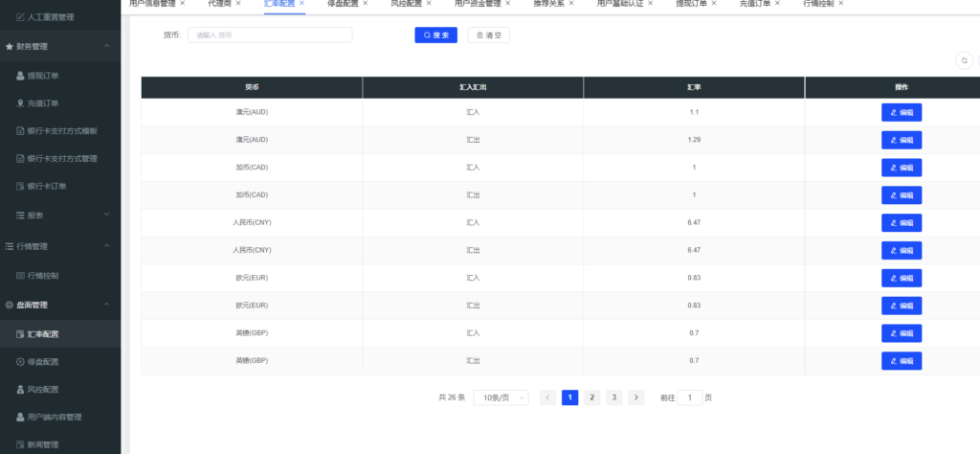Close the 推荐关系 tab with its X
Screen dimensions: 980x454
[x=571, y=3]
